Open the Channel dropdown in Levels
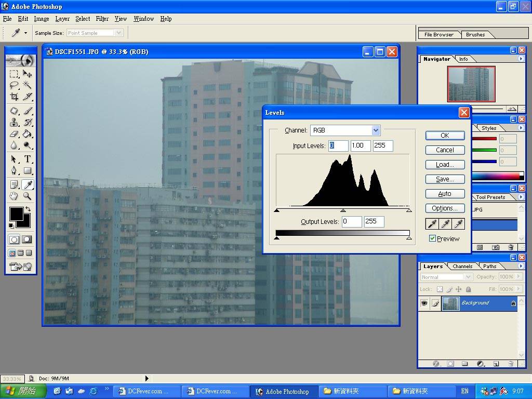 coord(376,130)
